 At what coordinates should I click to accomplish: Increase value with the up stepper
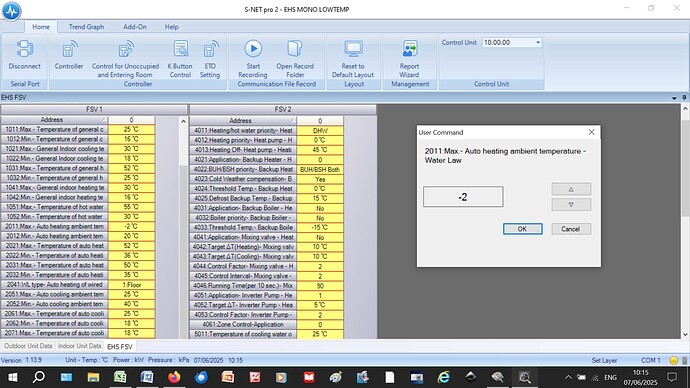click(571, 189)
